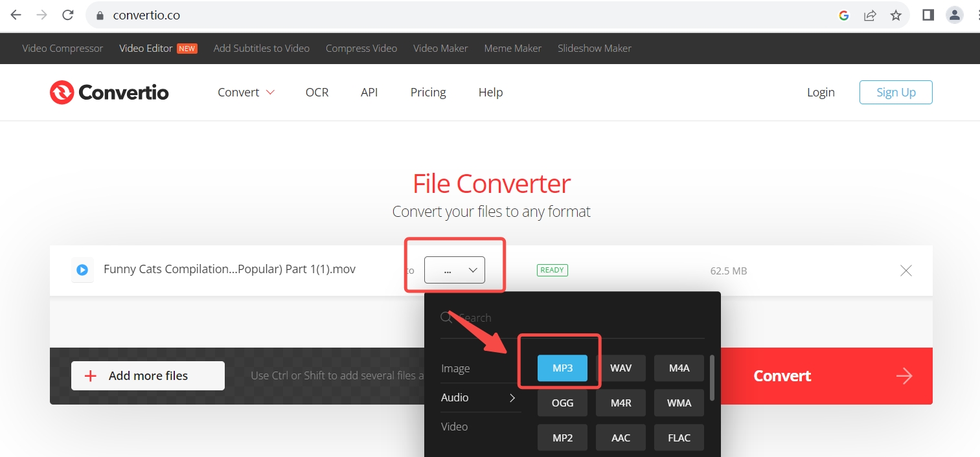Click the blue play icon beside file name
This screenshot has width=980, height=457.
(82, 270)
